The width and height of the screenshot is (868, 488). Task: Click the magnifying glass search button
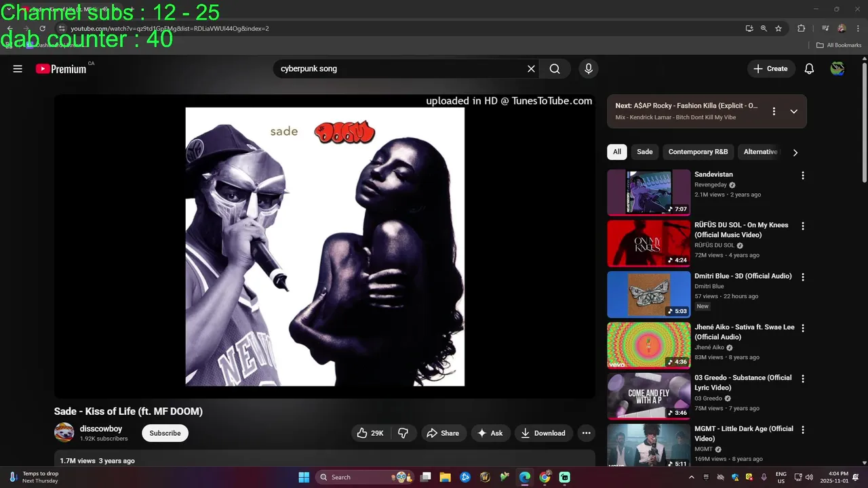click(555, 68)
